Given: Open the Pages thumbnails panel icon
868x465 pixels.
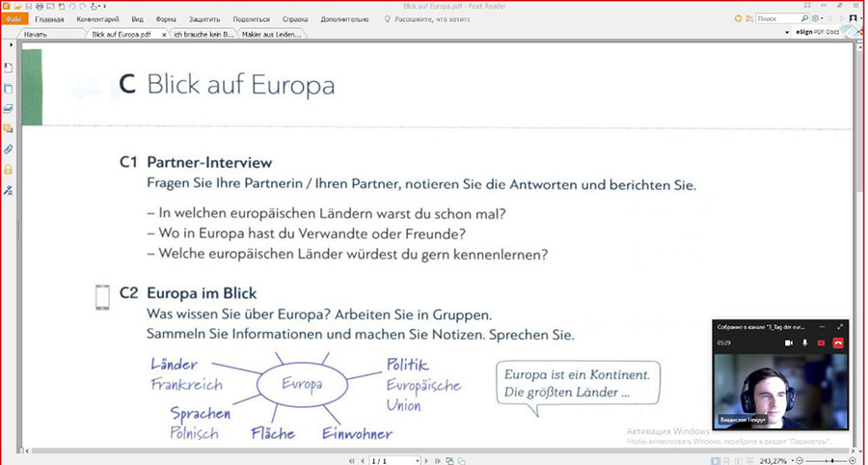Looking at the screenshot, I should point(8,88).
